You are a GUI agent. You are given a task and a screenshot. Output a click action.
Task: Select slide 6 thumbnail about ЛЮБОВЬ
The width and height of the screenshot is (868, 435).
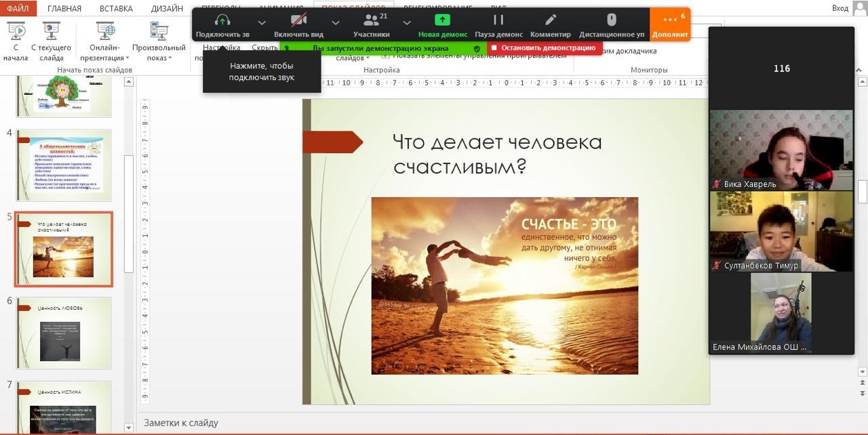point(64,333)
